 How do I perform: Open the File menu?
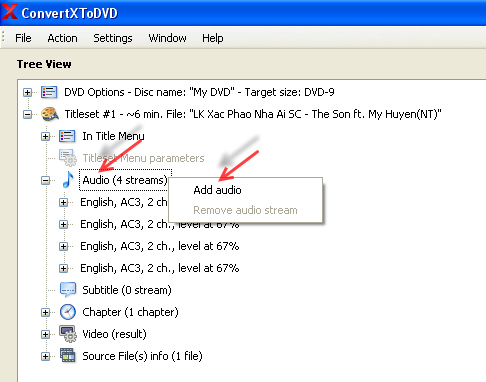point(23,38)
